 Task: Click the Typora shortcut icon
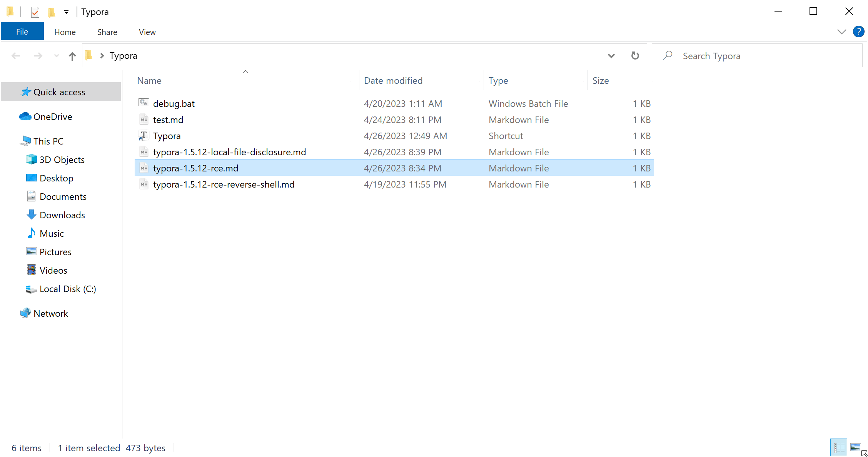coord(143,136)
